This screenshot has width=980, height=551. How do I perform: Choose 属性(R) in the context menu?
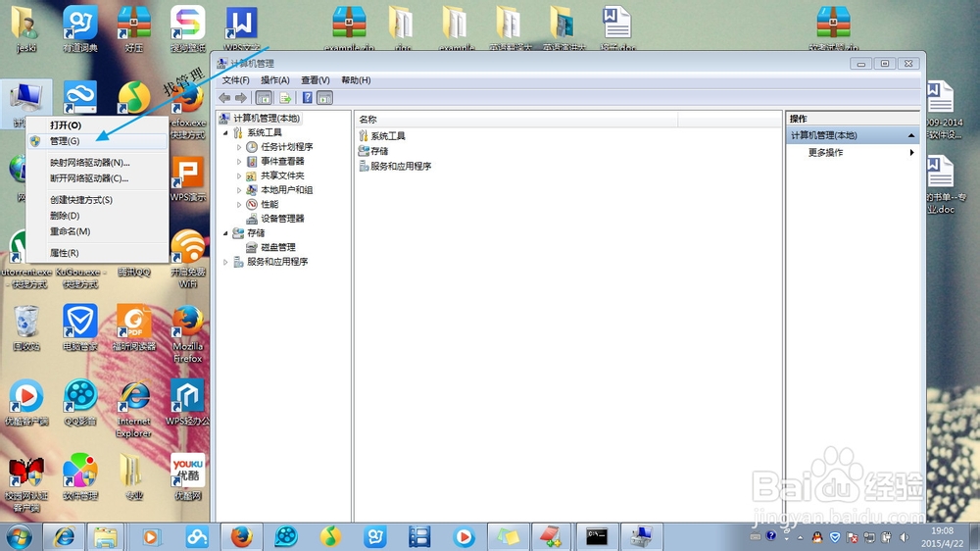pos(97,253)
